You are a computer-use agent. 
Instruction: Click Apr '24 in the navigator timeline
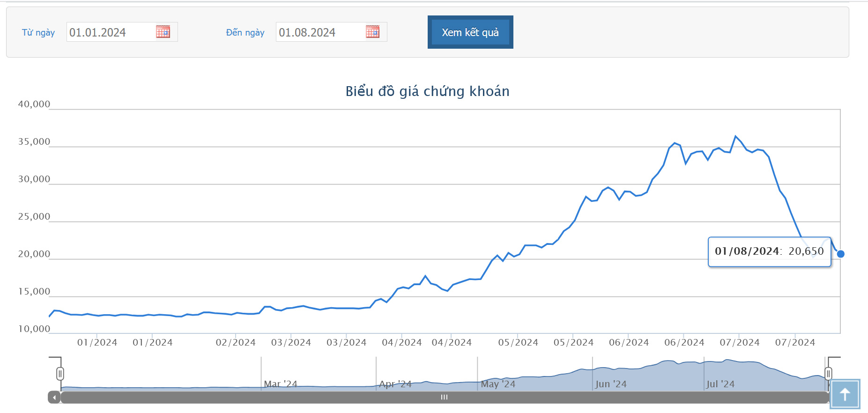pyautogui.click(x=395, y=384)
